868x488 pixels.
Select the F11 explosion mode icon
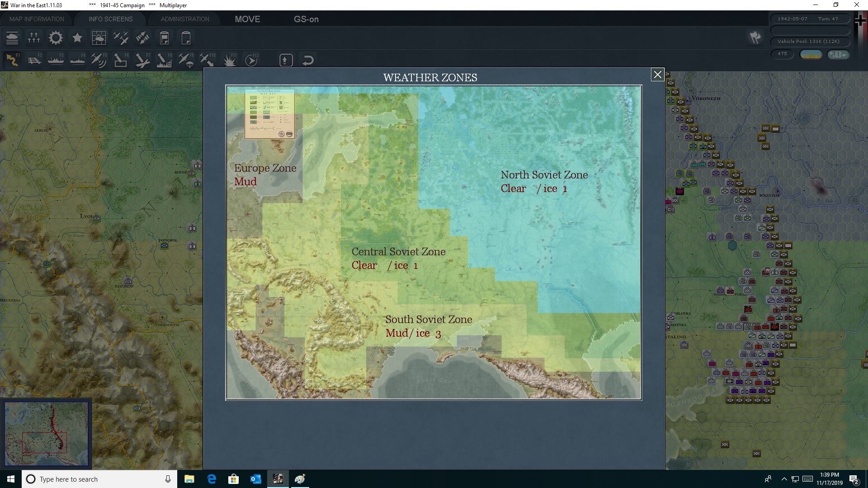[229, 60]
